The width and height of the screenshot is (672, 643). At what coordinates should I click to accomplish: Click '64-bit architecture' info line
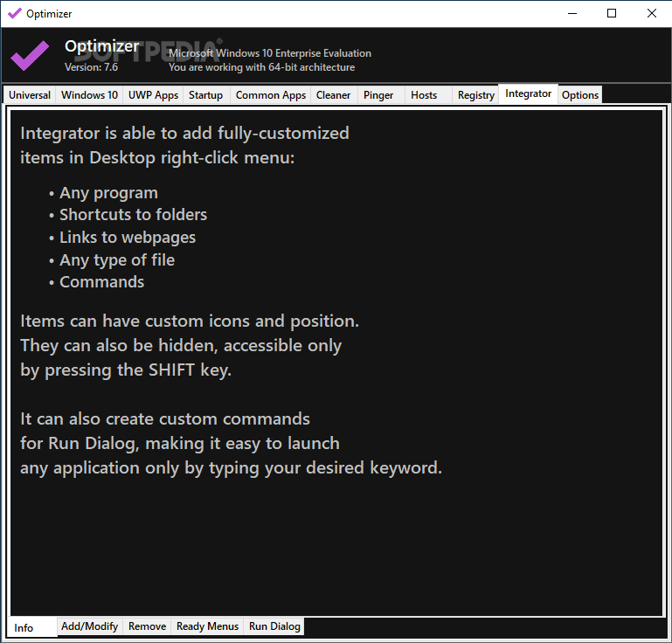point(262,67)
